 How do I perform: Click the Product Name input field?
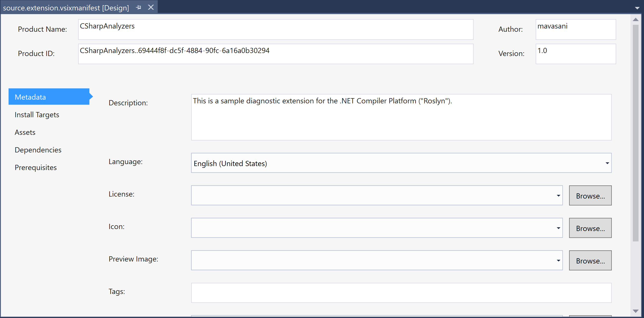[x=276, y=29]
